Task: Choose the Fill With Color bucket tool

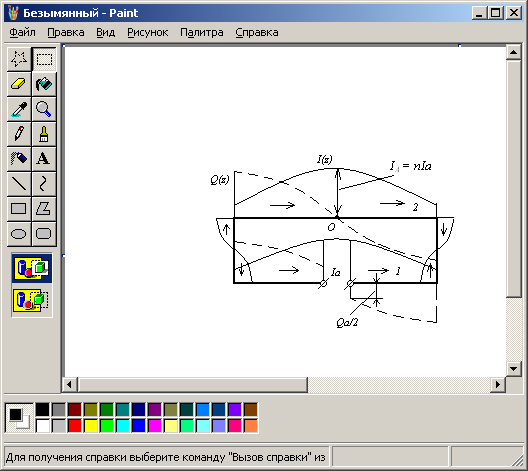Action: [44, 84]
